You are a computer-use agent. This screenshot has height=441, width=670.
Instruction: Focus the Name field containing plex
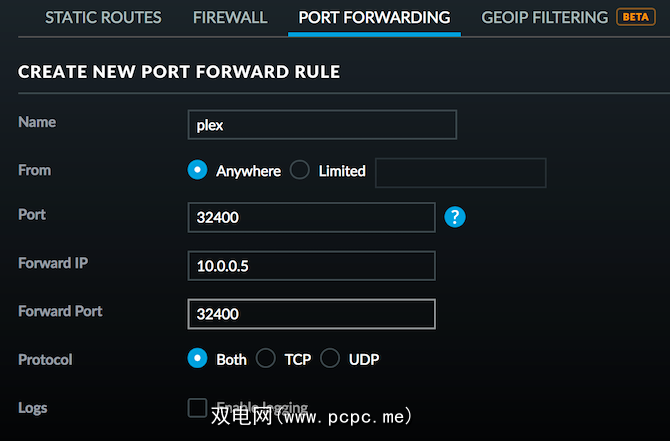(x=321, y=124)
